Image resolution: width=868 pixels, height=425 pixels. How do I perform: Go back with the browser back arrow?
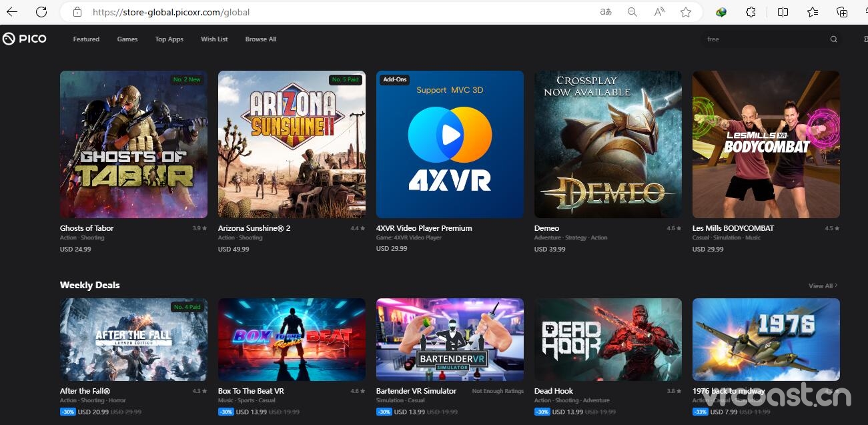[12, 12]
